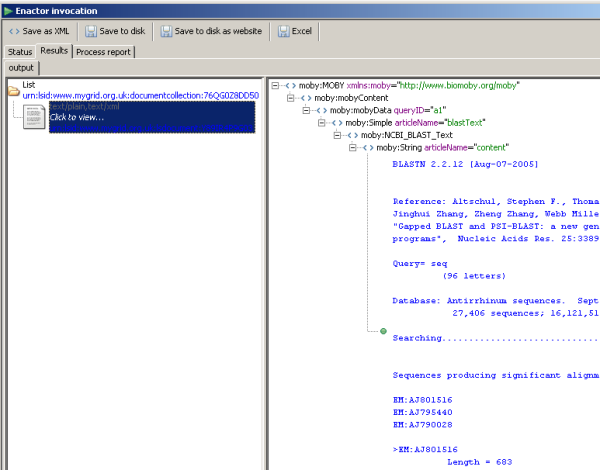Viewport: 600px width, 470px height.
Task: Switch to the Status tab
Action: 20,51
